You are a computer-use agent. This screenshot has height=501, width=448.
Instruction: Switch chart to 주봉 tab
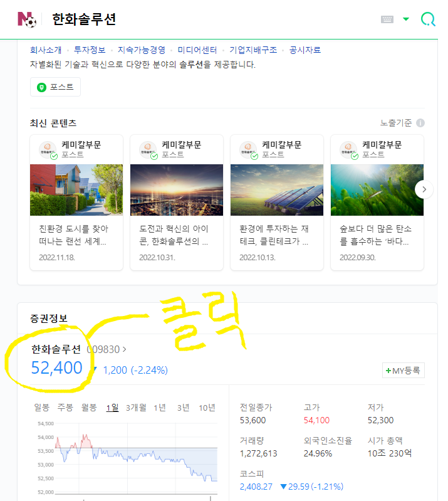click(x=65, y=408)
